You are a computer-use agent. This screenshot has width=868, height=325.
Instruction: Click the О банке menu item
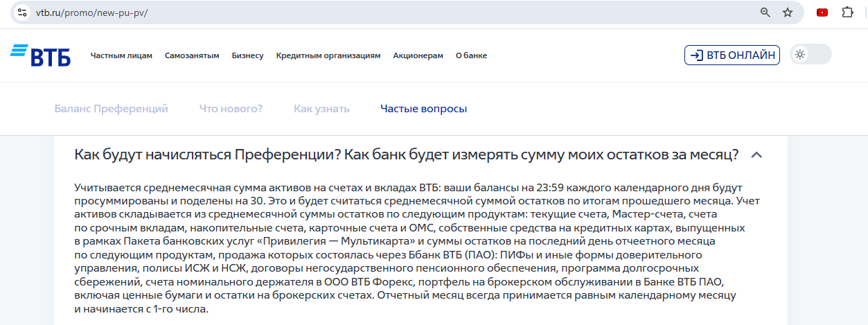(471, 55)
